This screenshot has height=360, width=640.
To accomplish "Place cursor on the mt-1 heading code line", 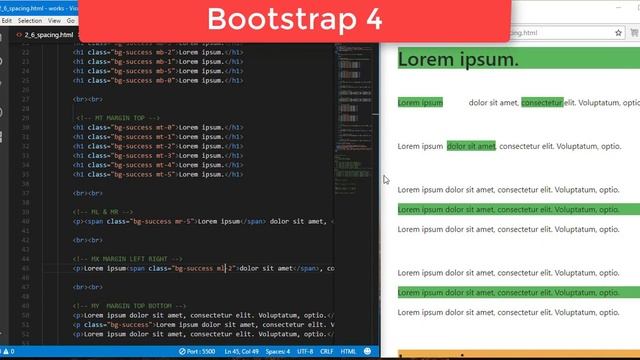I will 158,137.
